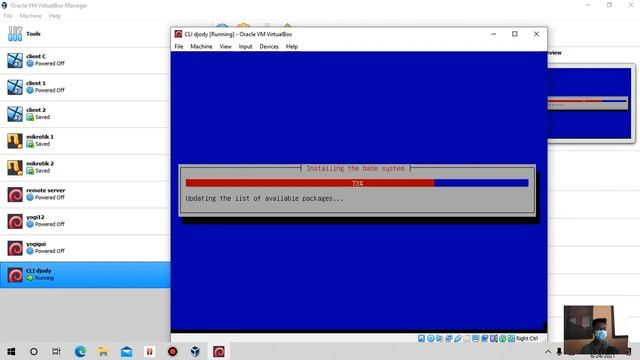Click the 'Updating the list of available packages' text

[x=264, y=198]
